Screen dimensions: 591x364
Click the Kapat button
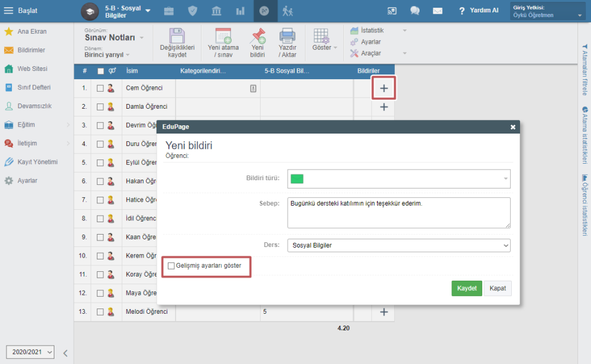[x=498, y=288]
